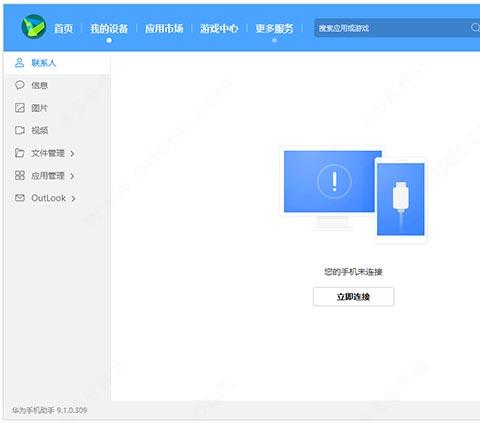Open the 联系人 contacts icon
Viewport: 480px width, 423px height.
19,63
